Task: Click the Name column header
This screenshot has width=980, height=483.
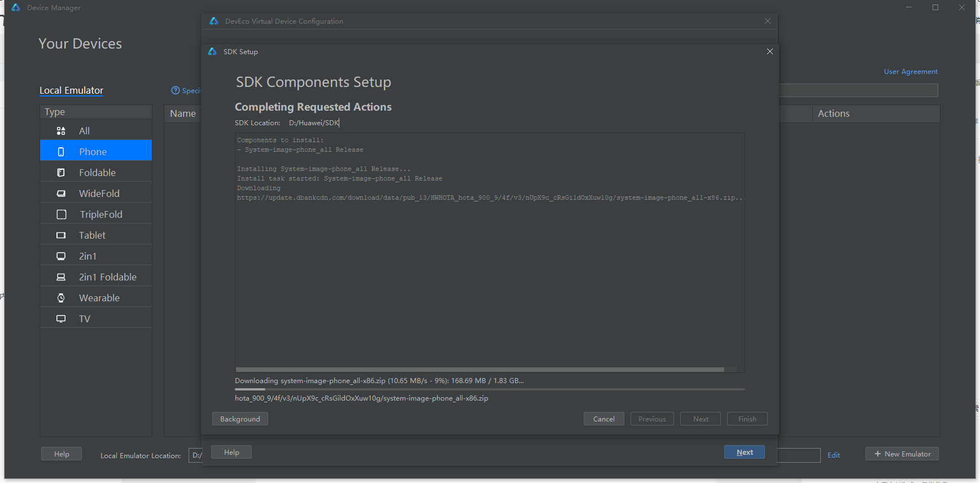Action: click(x=183, y=113)
